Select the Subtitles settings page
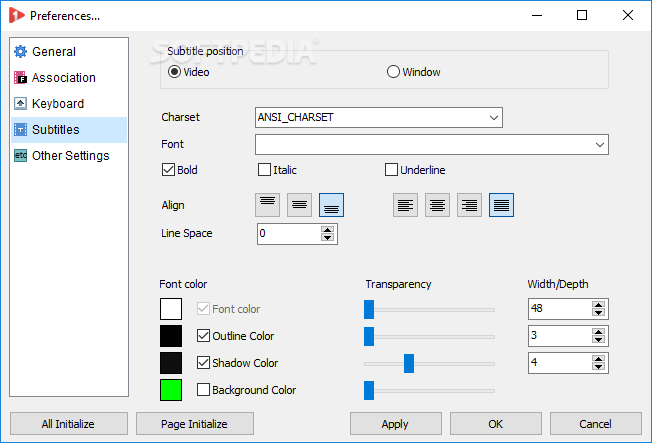The image size is (652, 443). click(x=69, y=129)
